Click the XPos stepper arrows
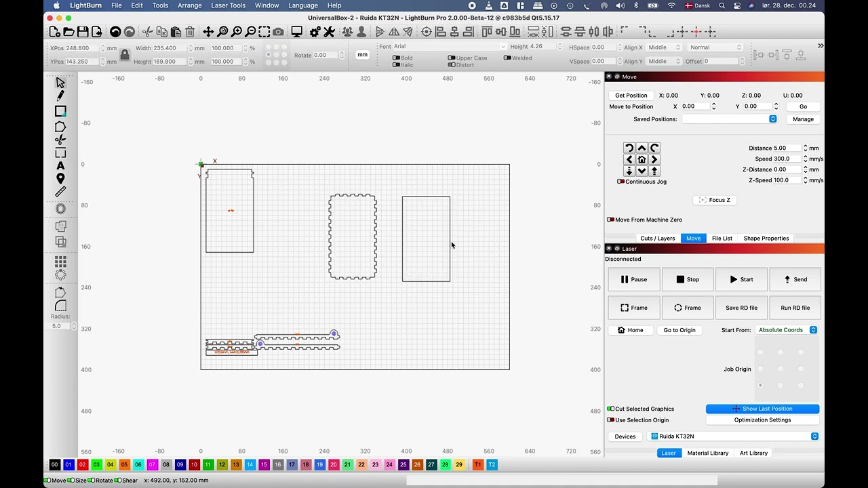The image size is (868, 488). click(x=102, y=48)
